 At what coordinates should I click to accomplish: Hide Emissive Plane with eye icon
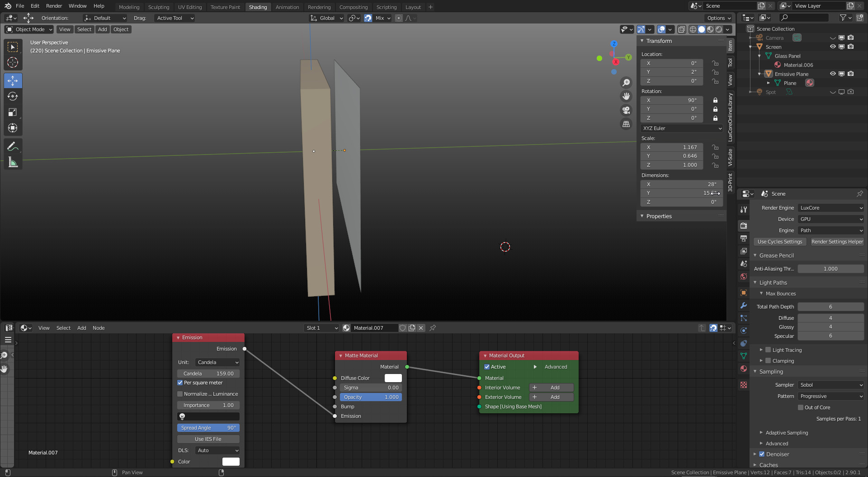pyautogui.click(x=833, y=74)
